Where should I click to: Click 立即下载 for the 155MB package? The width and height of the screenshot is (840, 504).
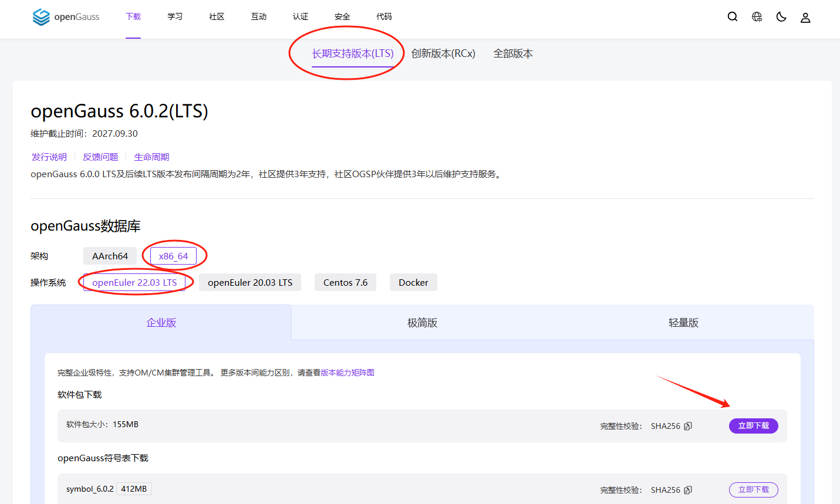pos(754,426)
